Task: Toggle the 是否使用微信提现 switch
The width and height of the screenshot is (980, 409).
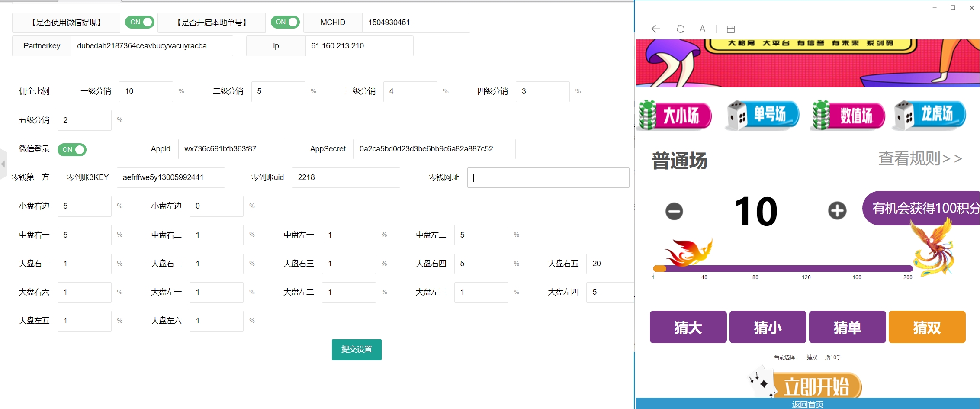Action: coord(140,22)
